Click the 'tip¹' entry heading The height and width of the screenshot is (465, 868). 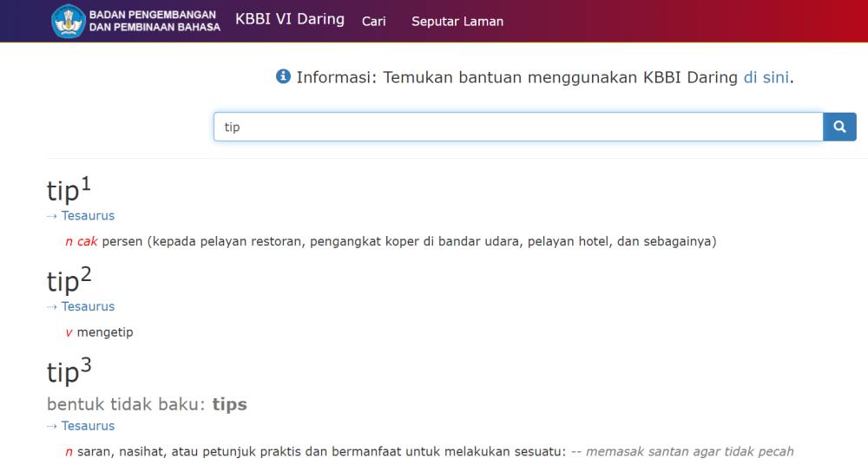(x=69, y=190)
